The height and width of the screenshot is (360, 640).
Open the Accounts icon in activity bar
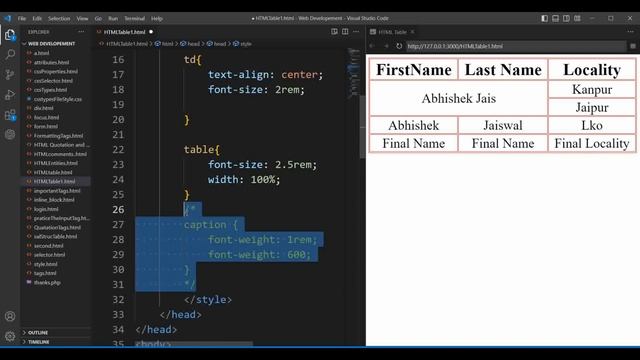tap(10, 316)
